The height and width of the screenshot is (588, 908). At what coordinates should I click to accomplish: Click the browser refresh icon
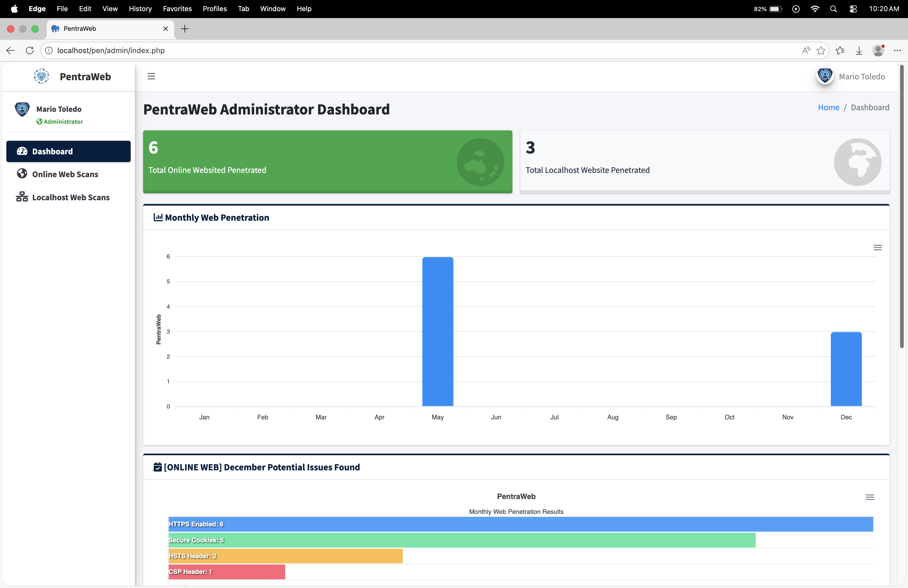(30, 50)
